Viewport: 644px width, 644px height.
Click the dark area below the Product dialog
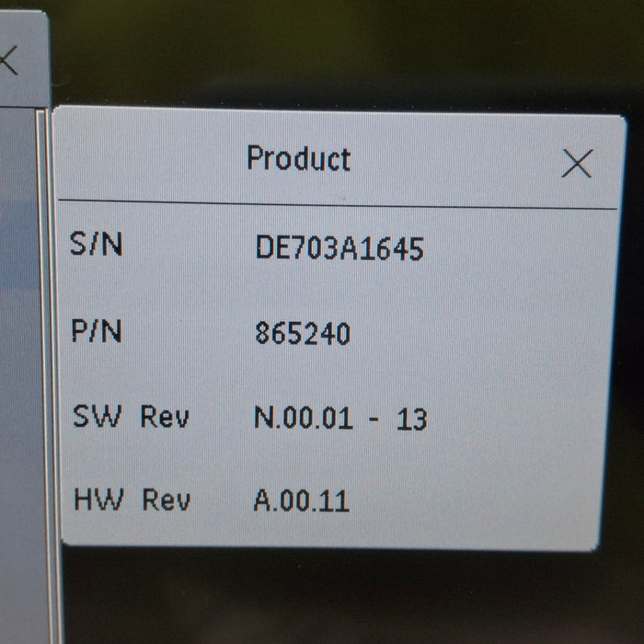click(x=350, y=598)
